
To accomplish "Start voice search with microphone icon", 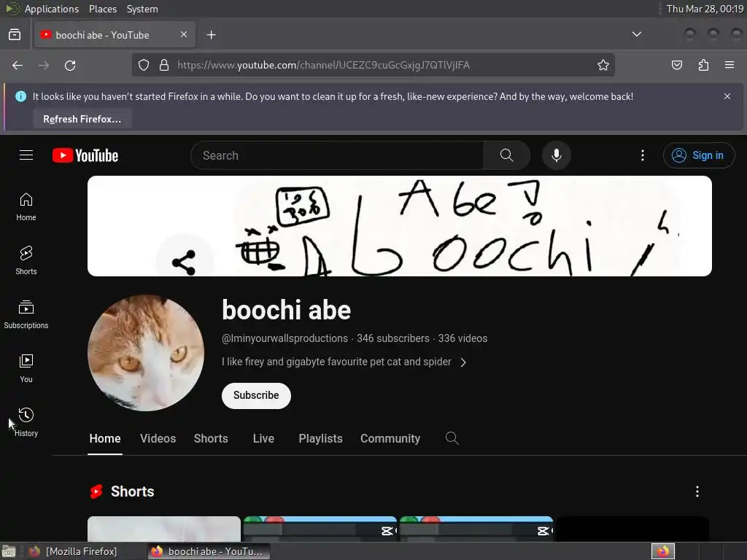I will tap(556, 155).
